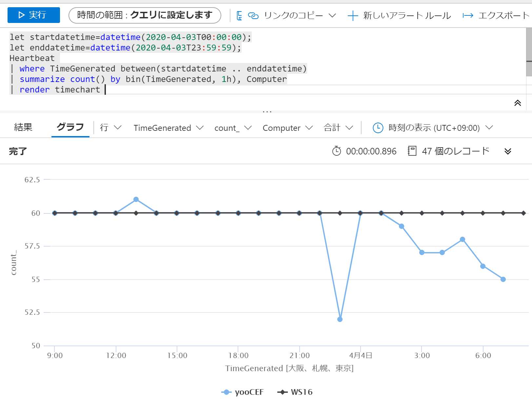Click the 'let enddatetime' query line
This screenshot has width=532, height=400.
(126, 48)
